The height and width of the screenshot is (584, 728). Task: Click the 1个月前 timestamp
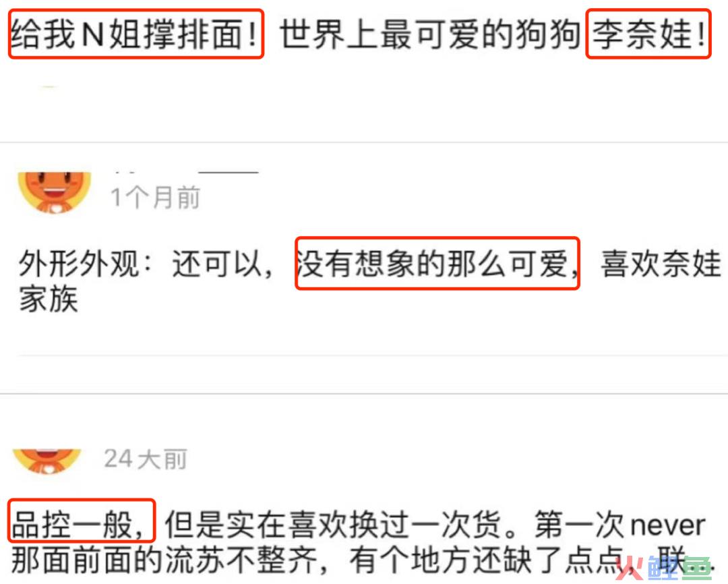click(x=155, y=198)
